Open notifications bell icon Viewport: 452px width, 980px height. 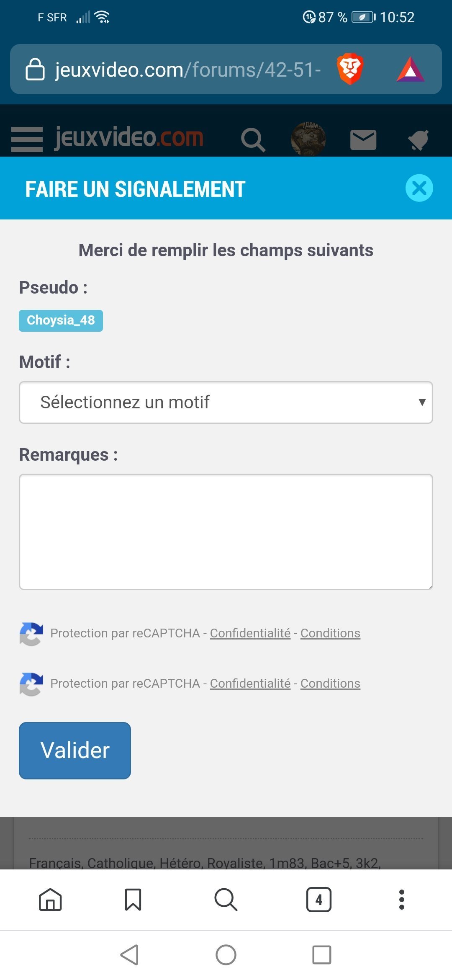point(419,139)
